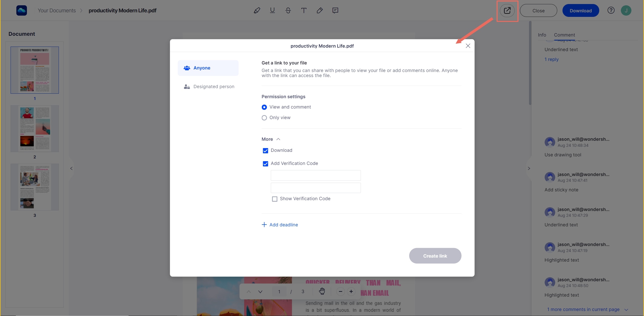Go to previous page arrow
The image size is (644, 316).
(x=249, y=292)
